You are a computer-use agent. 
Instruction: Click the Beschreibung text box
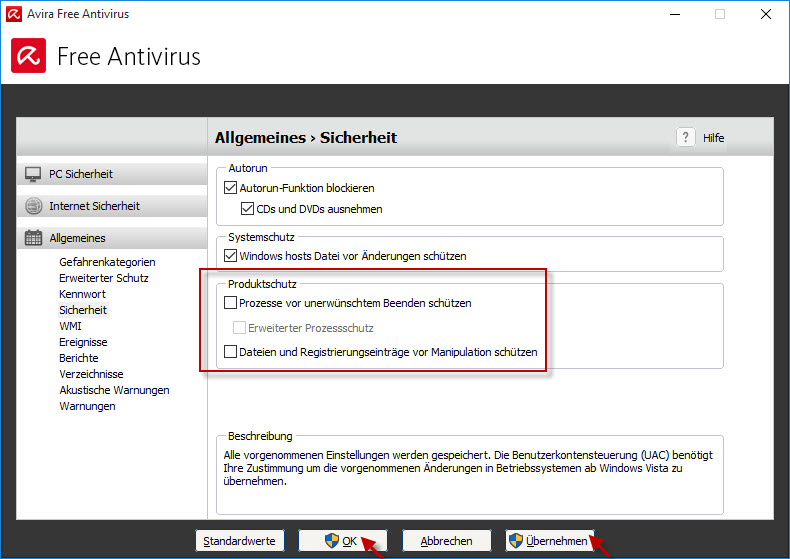pyautogui.click(x=470, y=475)
